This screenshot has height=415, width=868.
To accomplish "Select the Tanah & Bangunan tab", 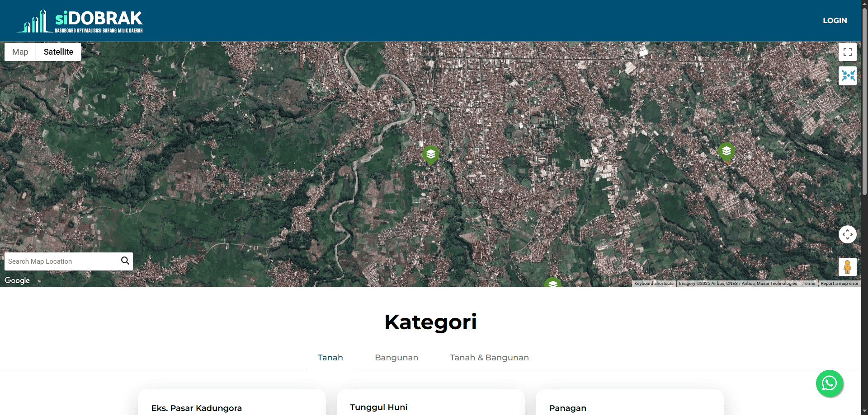I will pyautogui.click(x=489, y=358).
